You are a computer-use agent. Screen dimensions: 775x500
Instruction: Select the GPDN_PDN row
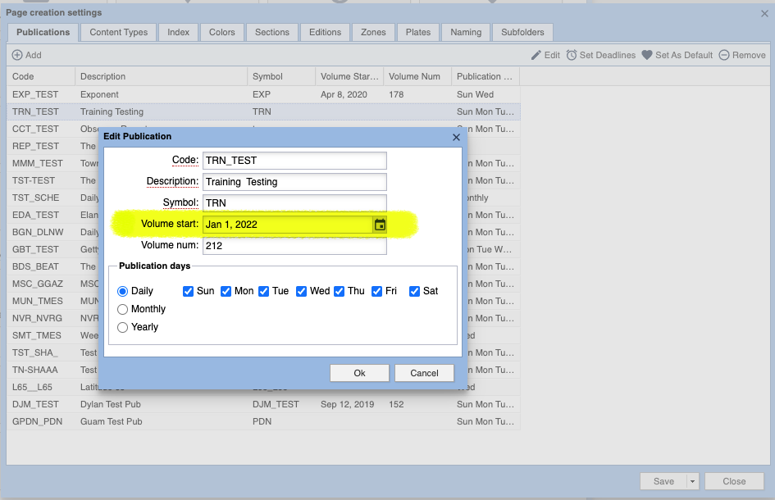(263, 421)
